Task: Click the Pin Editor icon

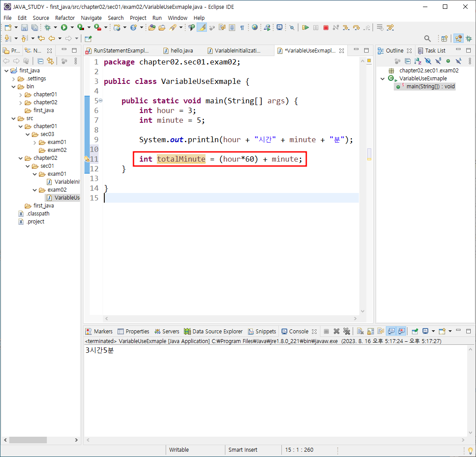Action: point(88,38)
